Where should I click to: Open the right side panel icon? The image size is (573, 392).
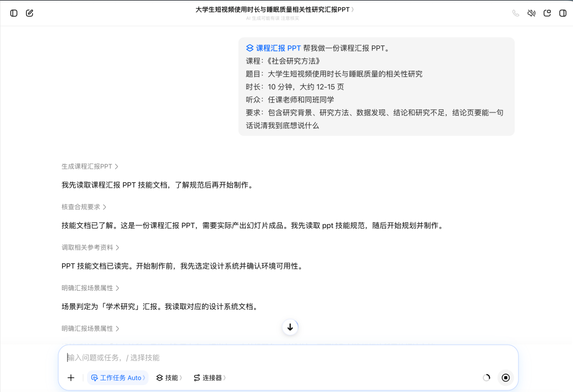[x=563, y=13]
